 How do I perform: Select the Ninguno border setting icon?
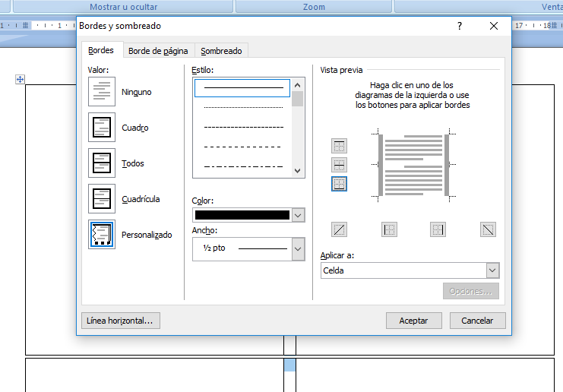point(102,92)
